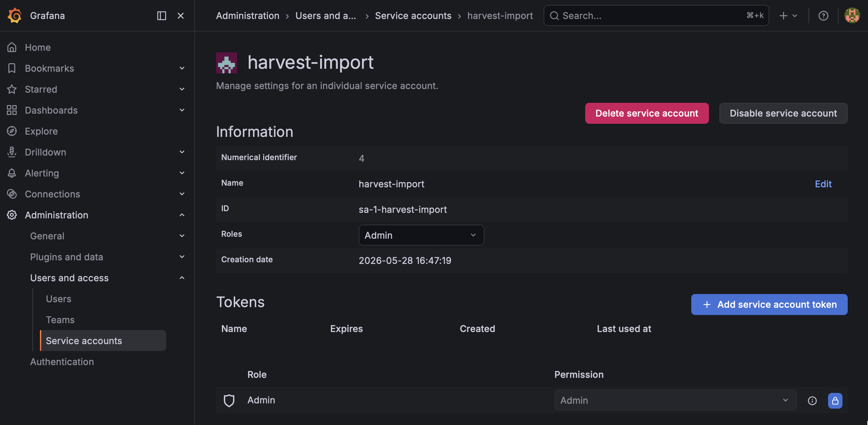Click Disable service account button
The height and width of the screenshot is (425, 868).
coord(783,113)
